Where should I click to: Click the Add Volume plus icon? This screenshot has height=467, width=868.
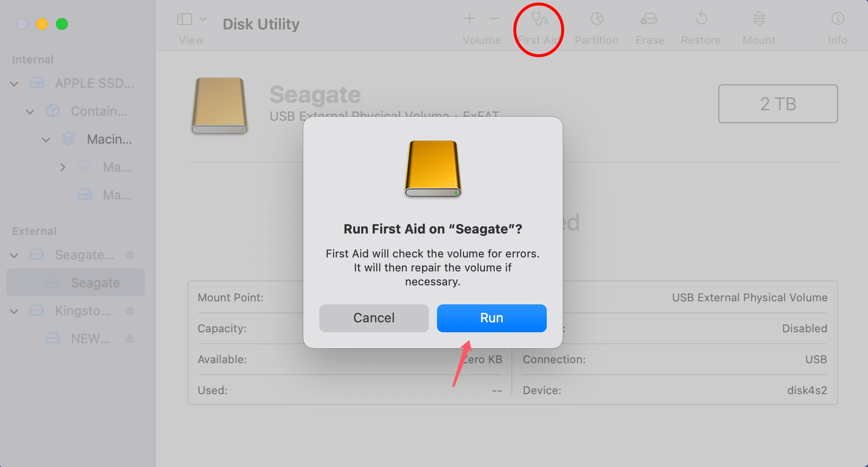[469, 19]
